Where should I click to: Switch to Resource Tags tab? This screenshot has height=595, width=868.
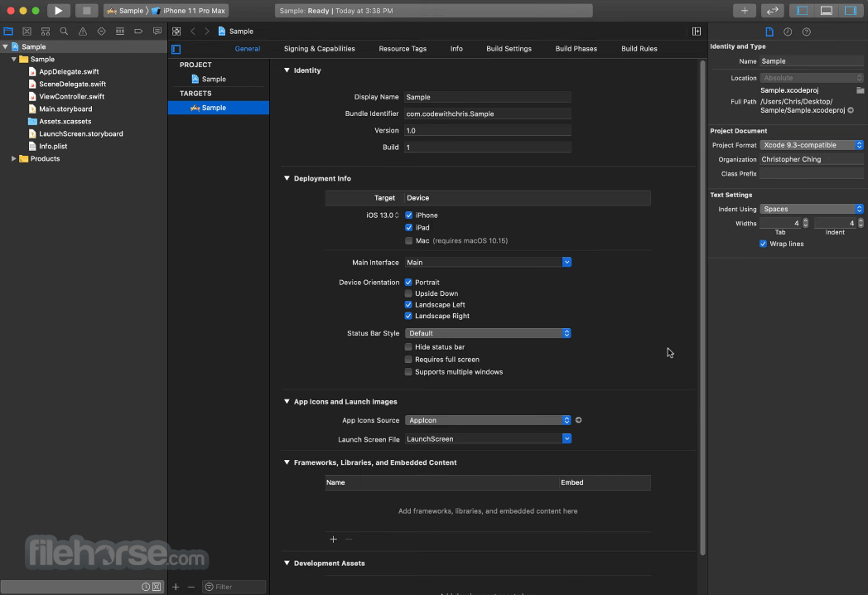403,49
